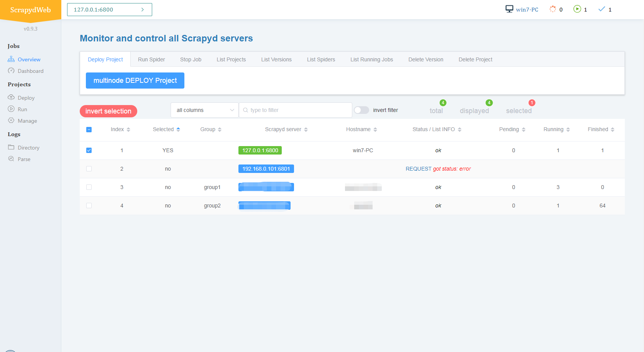Click the finished jobs checkmark icon in header

point(601,9)
